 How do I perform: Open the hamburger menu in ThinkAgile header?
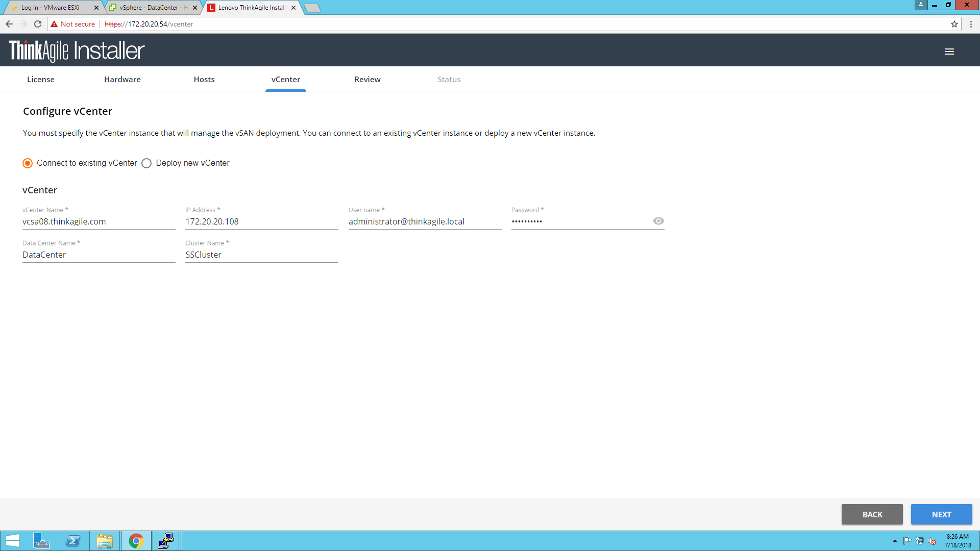tap(949, 52)
